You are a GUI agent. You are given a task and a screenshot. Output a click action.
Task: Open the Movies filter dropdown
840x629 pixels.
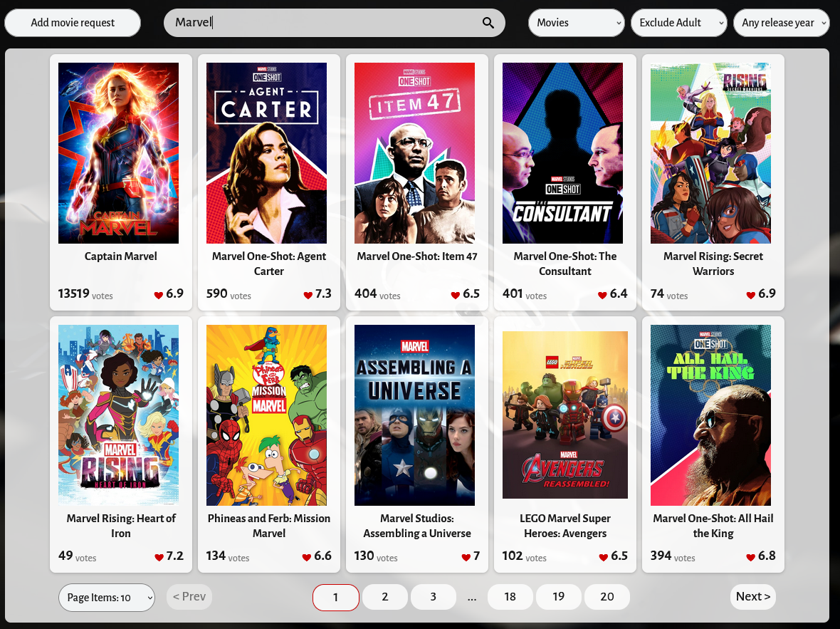coord(576,23)
